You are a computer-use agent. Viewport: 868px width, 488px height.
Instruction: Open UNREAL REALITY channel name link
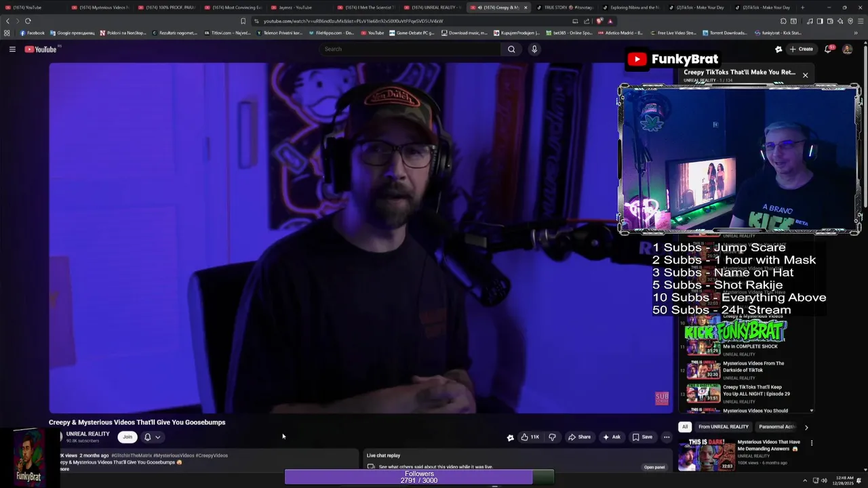87,434
